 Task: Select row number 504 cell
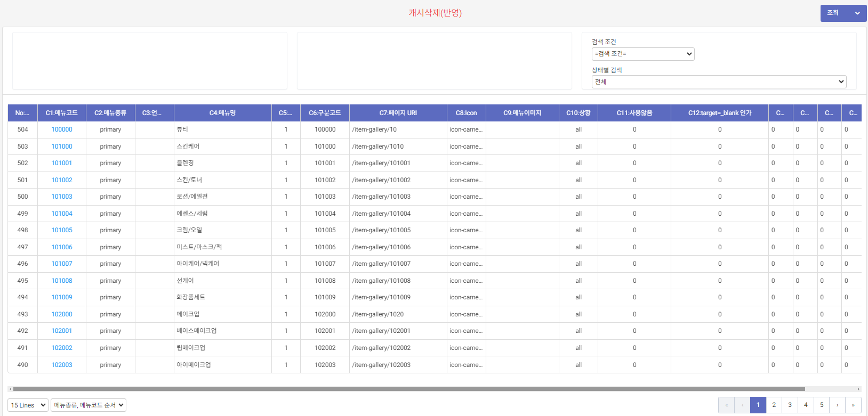click(22, 129)
